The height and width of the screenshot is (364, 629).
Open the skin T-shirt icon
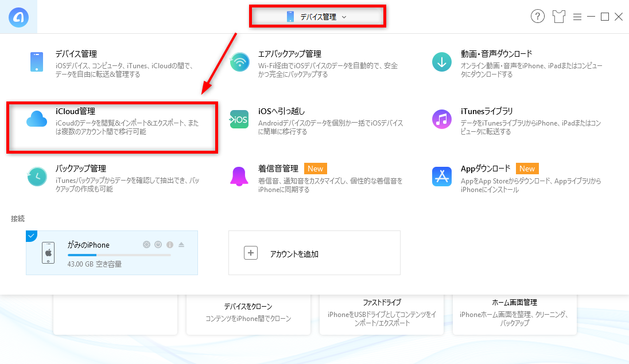[558, 17]
